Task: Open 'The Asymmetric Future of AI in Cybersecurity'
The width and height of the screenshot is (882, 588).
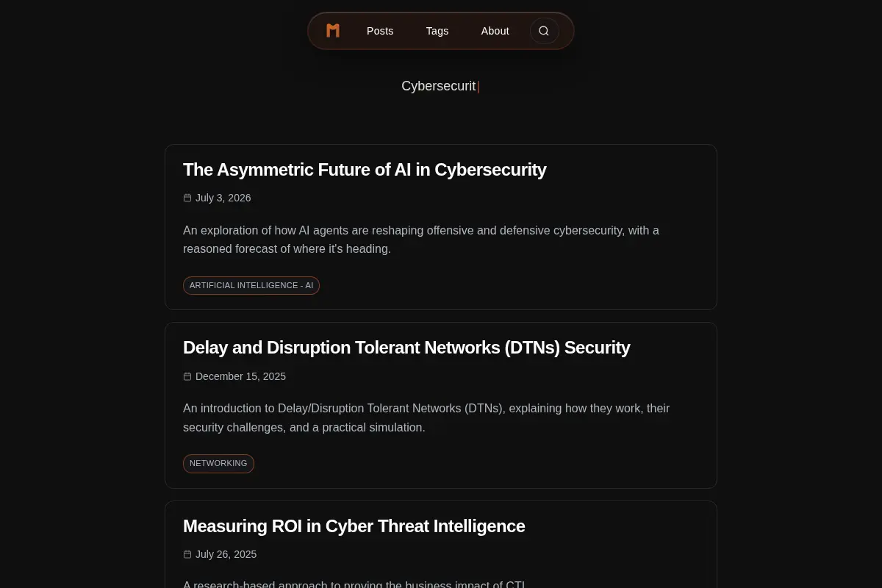Action: tap(365, 170)
